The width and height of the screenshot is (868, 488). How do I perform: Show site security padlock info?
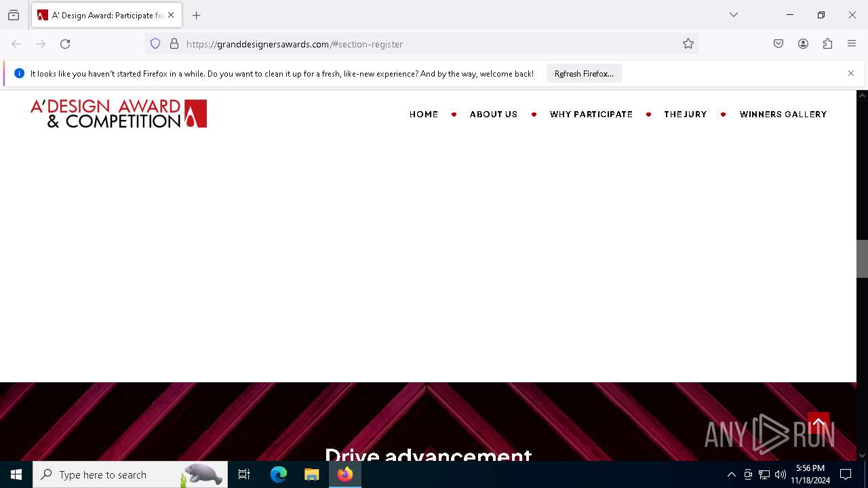point(174,44)
